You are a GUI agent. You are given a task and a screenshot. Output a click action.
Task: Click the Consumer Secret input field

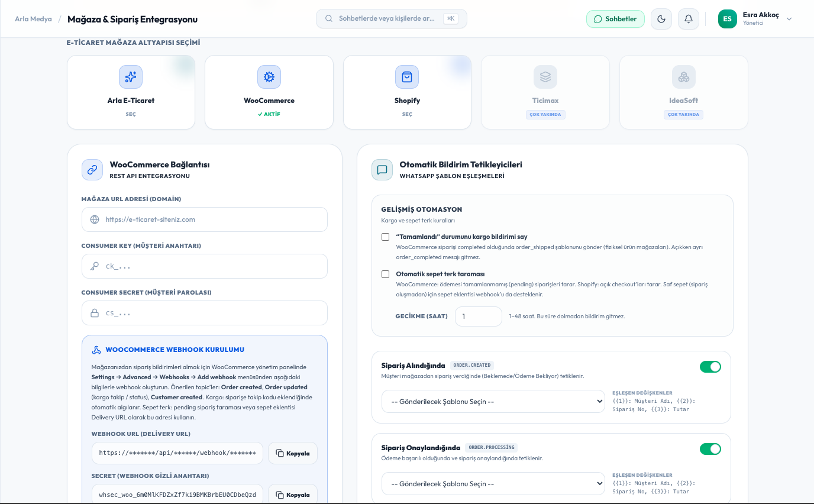205,313
